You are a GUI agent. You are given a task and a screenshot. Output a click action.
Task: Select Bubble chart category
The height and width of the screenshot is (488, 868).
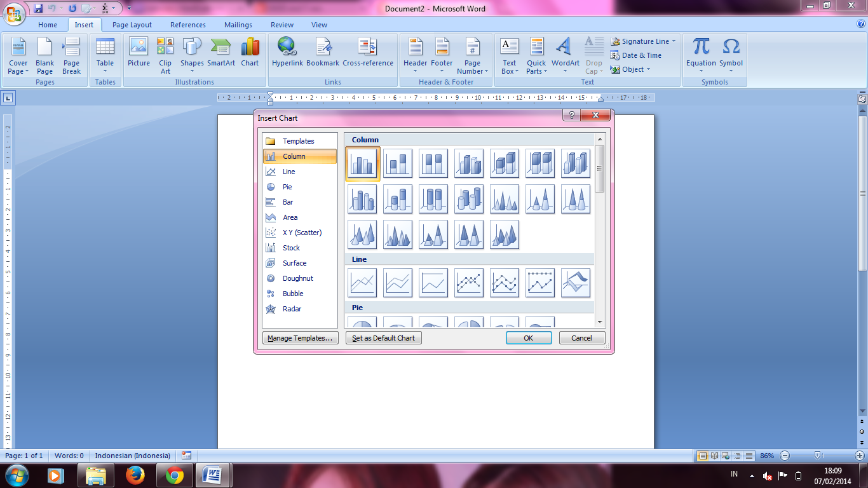click(299, 294)
